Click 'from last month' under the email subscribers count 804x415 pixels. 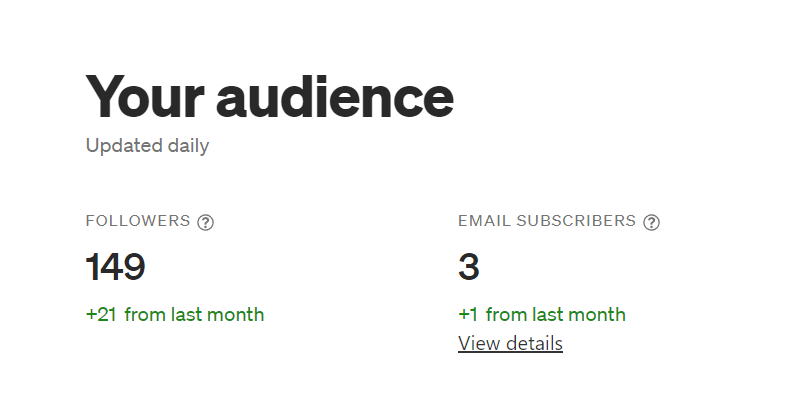[556, 314]
